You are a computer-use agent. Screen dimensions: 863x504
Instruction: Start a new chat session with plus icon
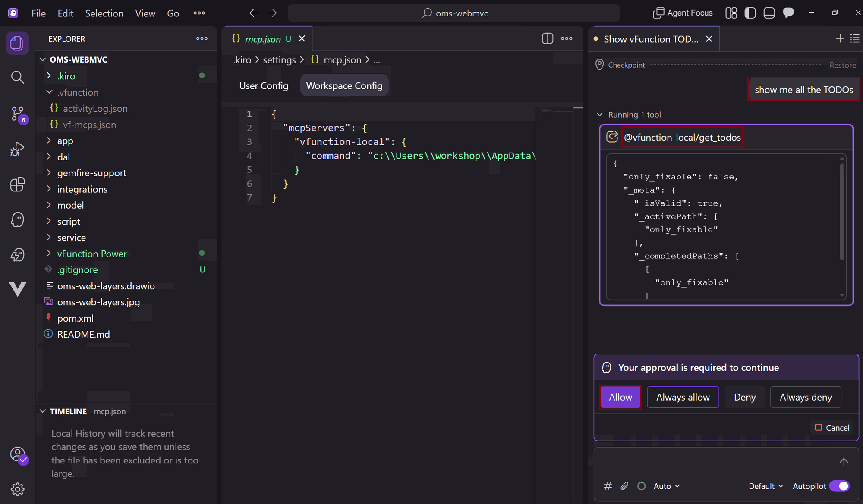[840, 39]
